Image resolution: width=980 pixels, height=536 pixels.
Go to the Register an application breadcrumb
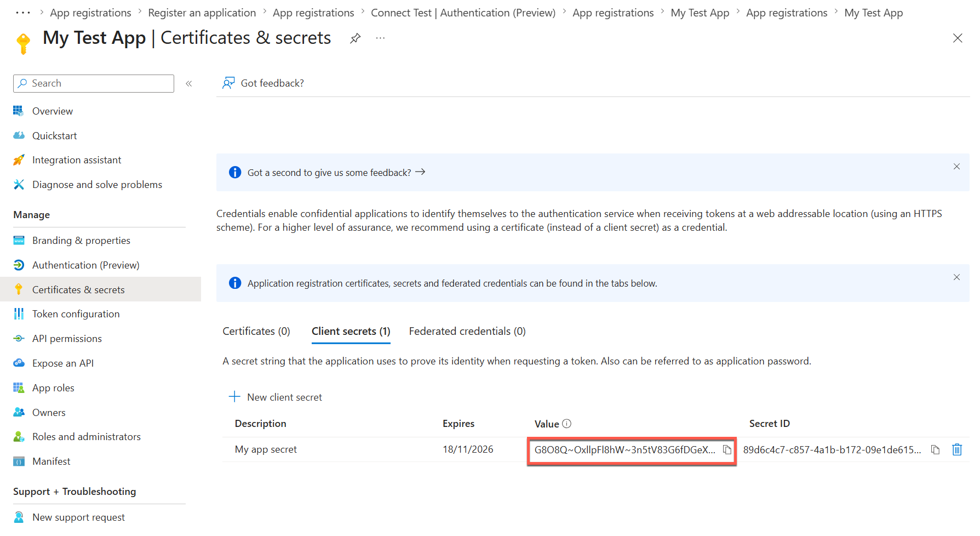(202, 13)
